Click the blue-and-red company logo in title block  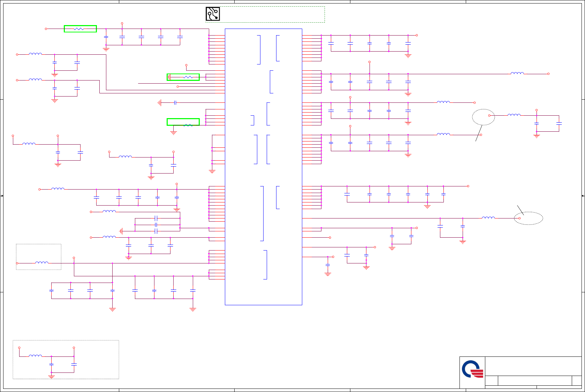472,369
